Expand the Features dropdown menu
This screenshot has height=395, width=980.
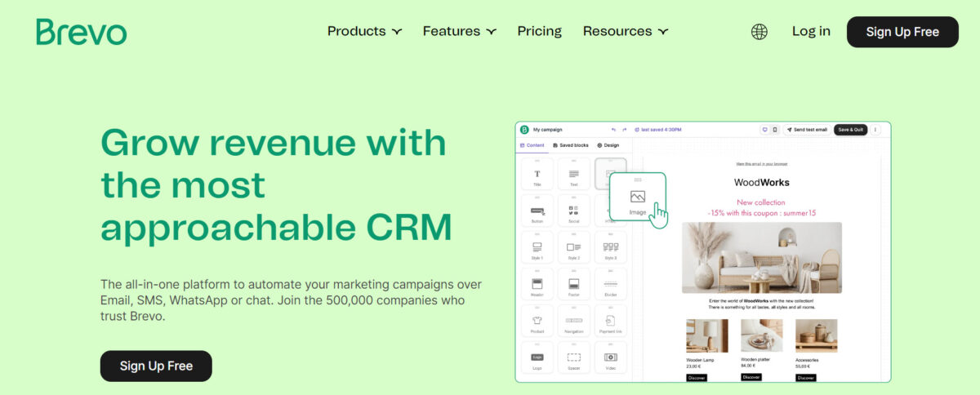(x=459, y=32)
